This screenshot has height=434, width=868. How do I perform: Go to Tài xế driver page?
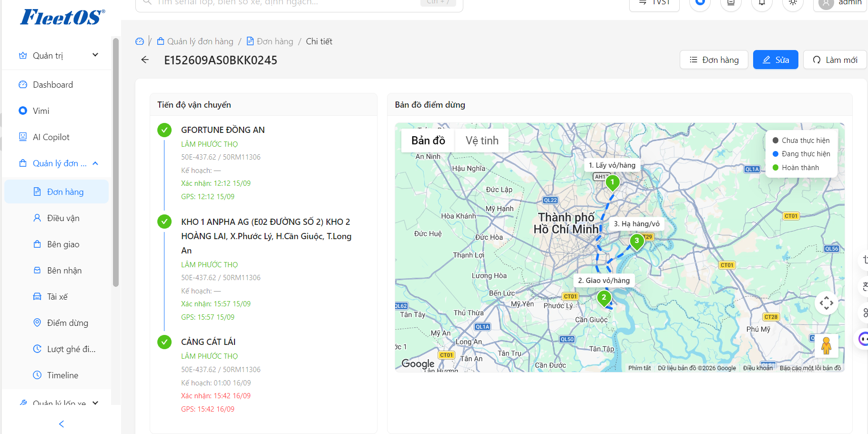coord(57,297)
